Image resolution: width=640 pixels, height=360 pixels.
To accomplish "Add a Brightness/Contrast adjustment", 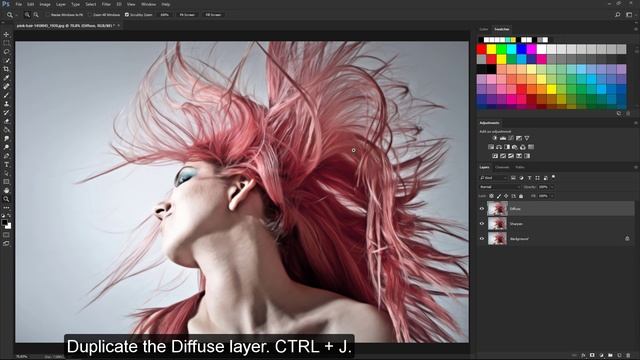I will pyautogui.click(x=495, y=138).
